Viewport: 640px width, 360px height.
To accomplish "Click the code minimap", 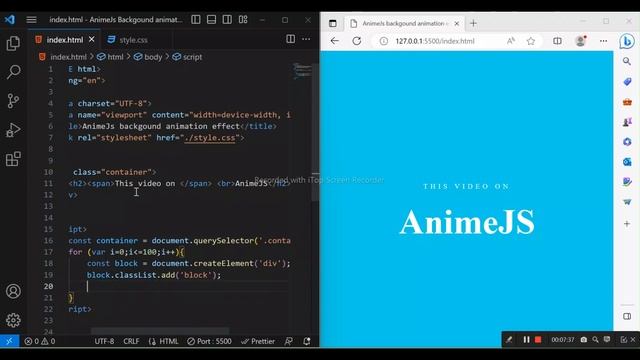I will pyautogui.click(x=302, y=71).
